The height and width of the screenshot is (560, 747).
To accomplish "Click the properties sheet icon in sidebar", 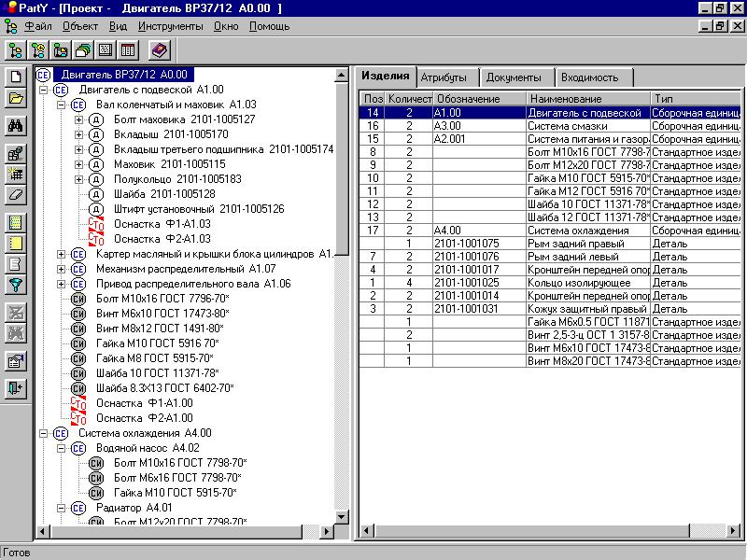I will pyautogui.click(x=16, y=361).
